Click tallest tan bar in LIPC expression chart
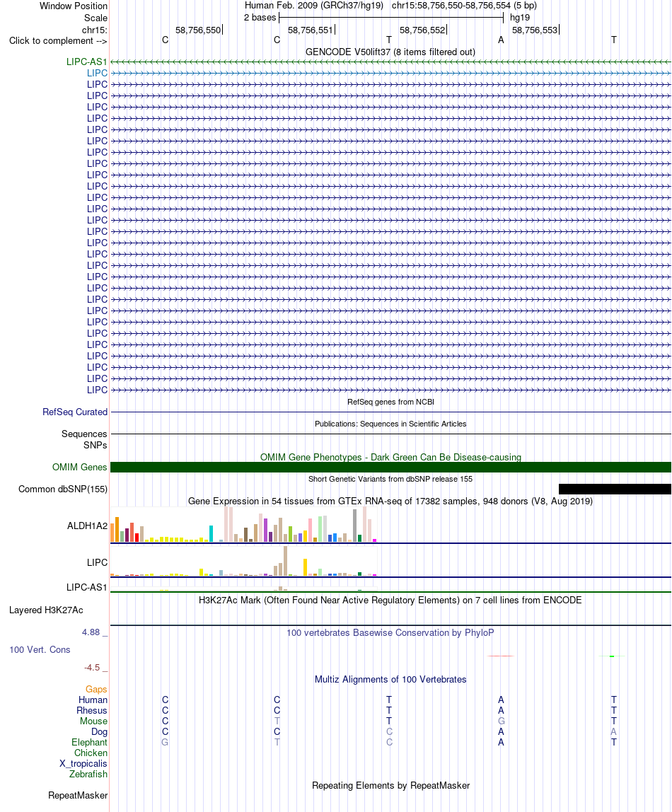The width and height of the screenshot is (672, 812). 285,561
